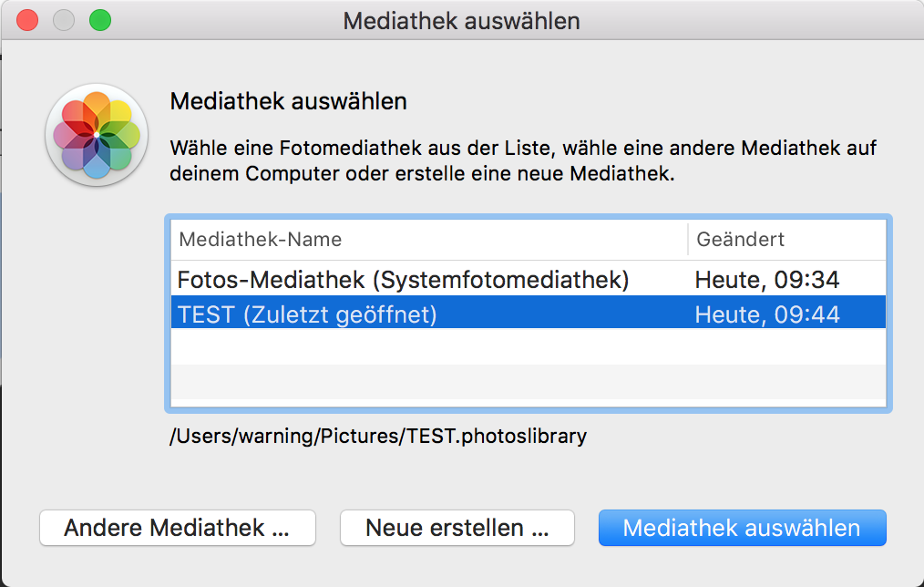Screen dimensions: 924x587
Task: Click the empty white row below TEST
Action: 527,346
